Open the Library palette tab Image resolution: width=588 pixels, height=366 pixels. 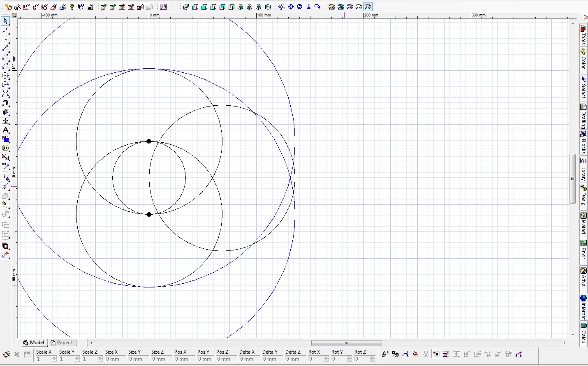click(583, 169)
